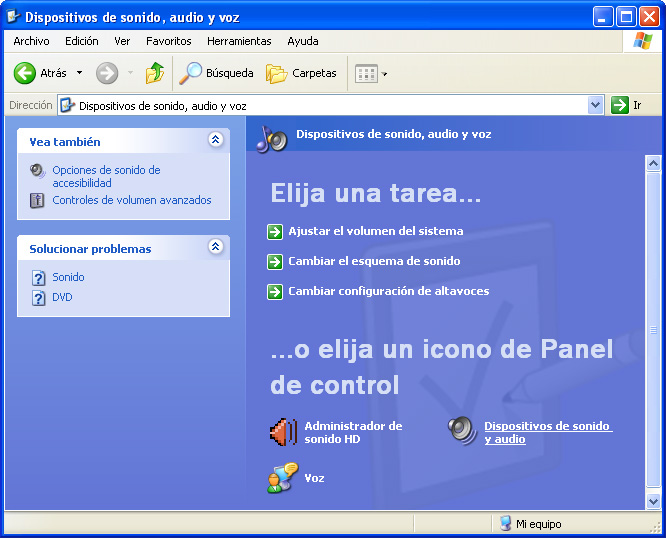Click help icon beside DVD
666x538 pixels.
click(38, 298)
